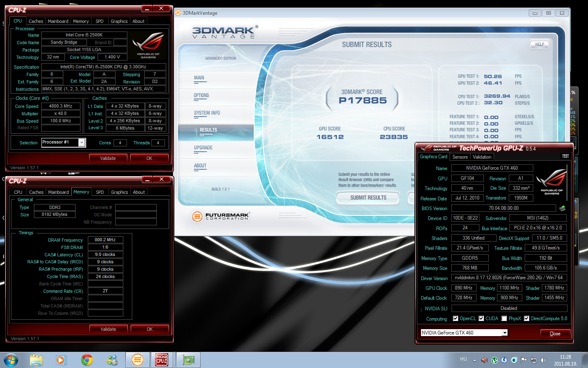
Task: Open Mainboard tab in the top CPU-Z window
Action: (x=58, y=21)
